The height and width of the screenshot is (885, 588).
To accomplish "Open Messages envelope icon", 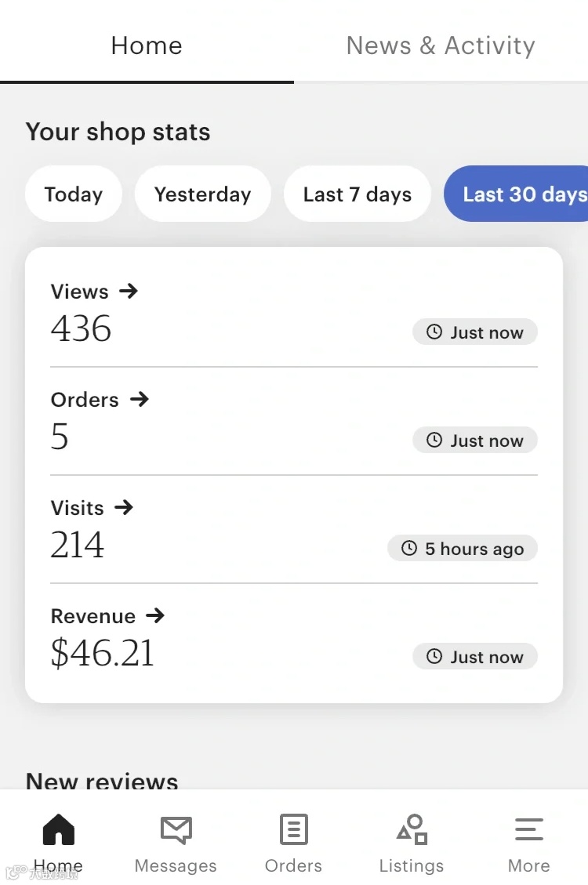I will tap(176, 829).
